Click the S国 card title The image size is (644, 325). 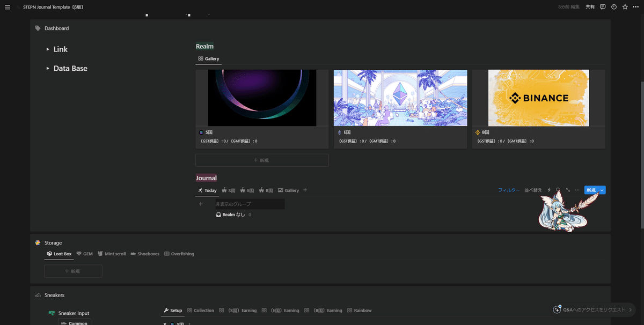click(210, 132)
